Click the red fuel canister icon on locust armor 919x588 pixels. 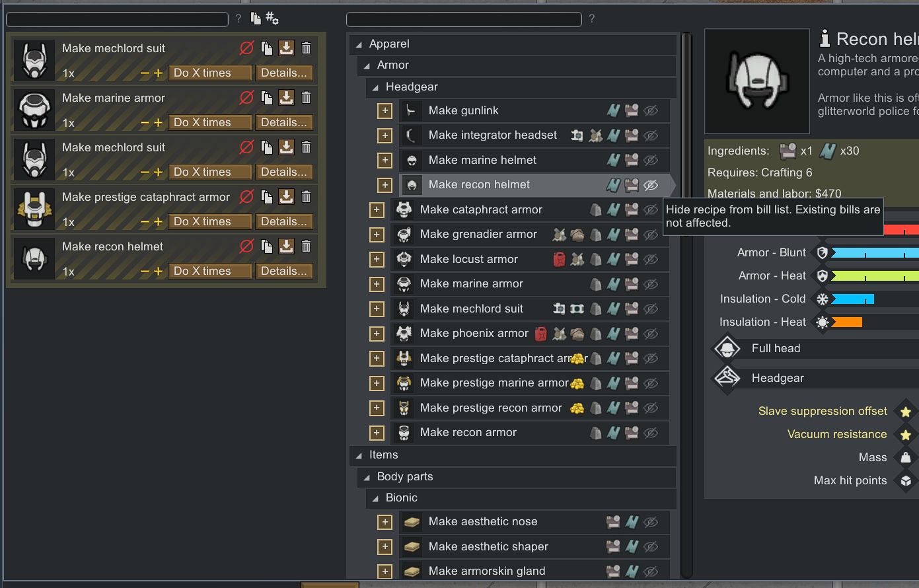coord(559,259)
